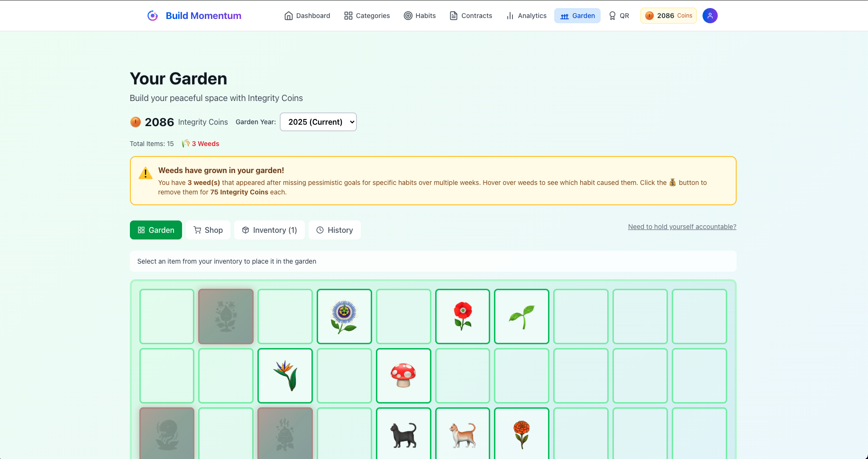The image size is (868, 459).
Task: Click 'Need to hold yourself accountable?' link
Action: [x=682, y=227]
